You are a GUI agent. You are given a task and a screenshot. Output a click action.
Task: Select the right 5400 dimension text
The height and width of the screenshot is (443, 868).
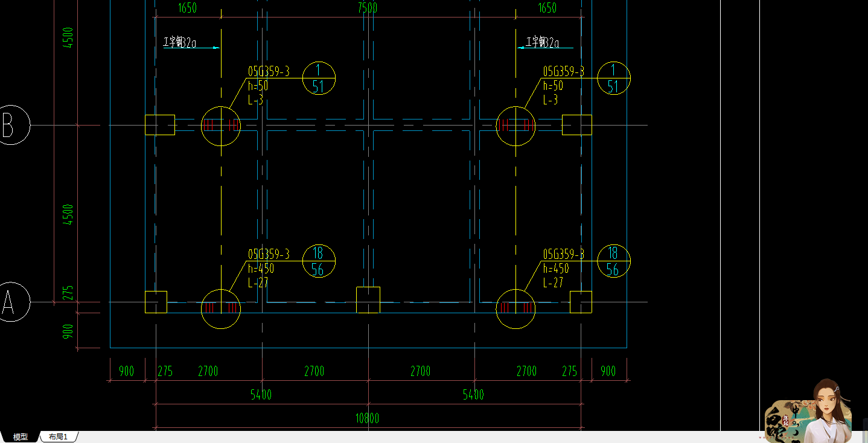[x=473, y=395]
